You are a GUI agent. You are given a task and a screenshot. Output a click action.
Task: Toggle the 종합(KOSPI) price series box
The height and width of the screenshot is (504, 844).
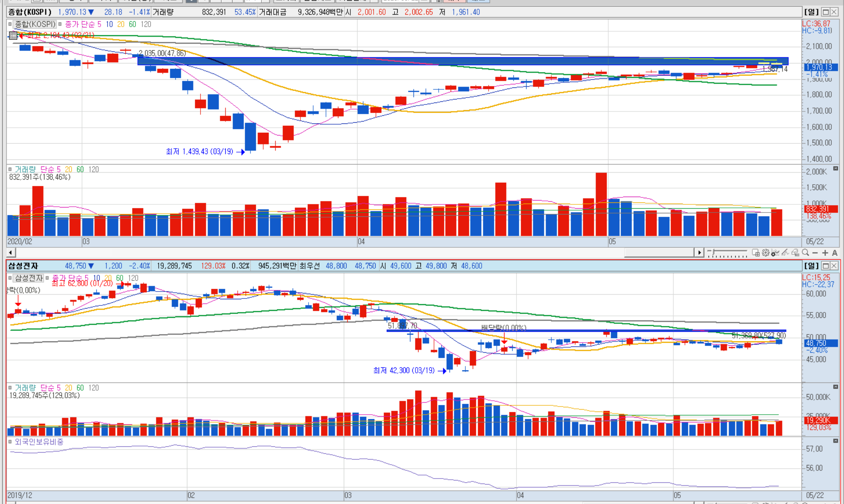[x=10, y=24]
